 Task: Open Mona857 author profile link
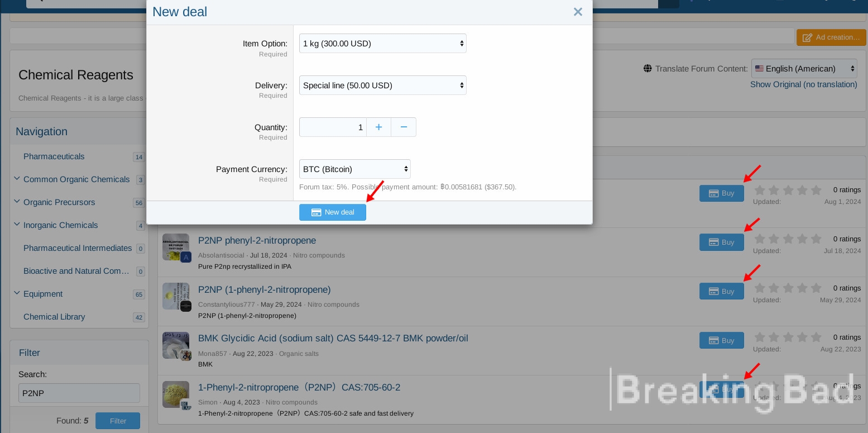[x=213, y=354]
